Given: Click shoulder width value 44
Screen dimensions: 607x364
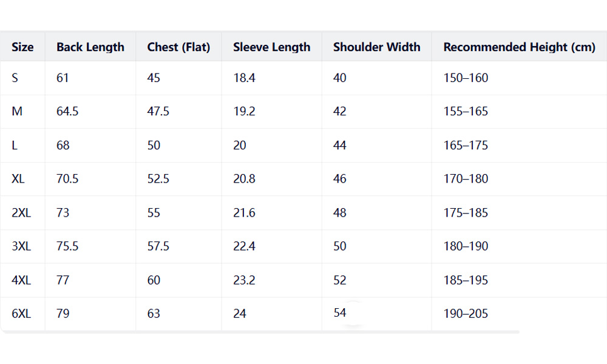Looking at the screenshot, I should (x=340, y=146).
